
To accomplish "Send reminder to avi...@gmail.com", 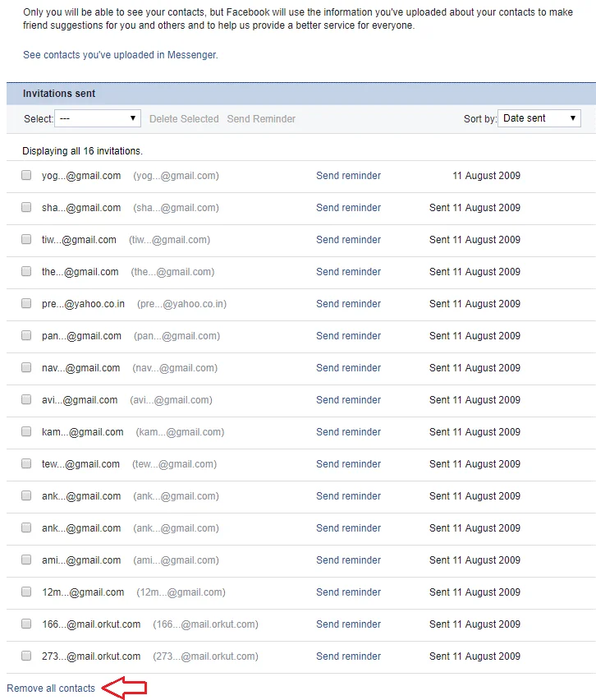I will [x=348, y=400].
